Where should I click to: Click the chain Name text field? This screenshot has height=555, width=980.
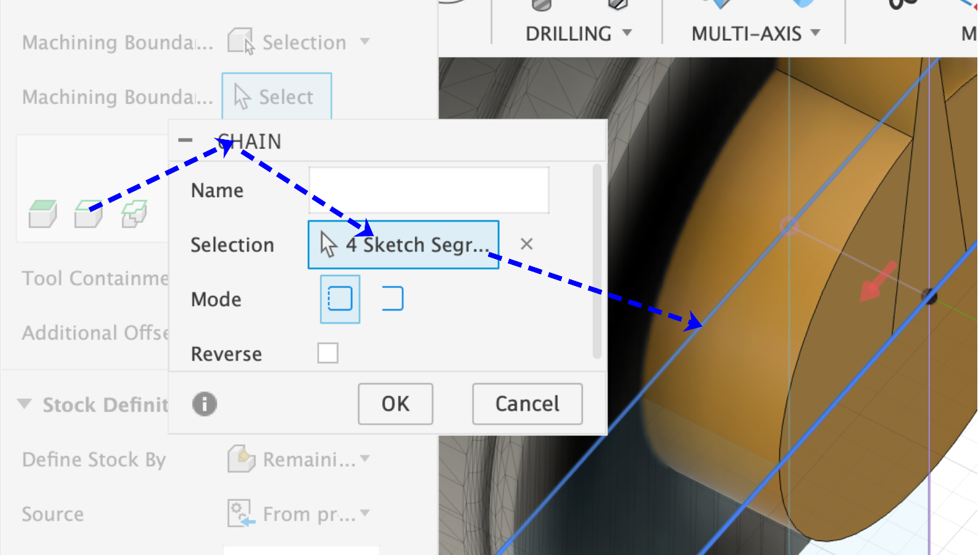tap(429, 190)
